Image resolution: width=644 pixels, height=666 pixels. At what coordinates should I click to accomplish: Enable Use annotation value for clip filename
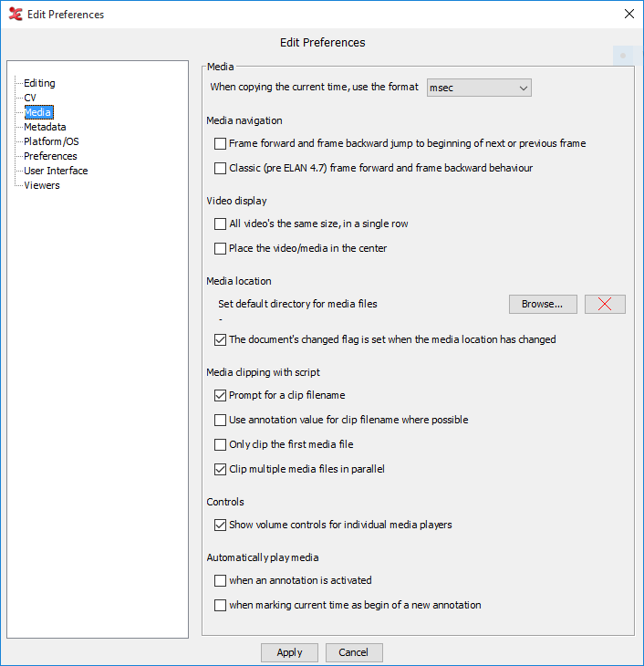220,420
